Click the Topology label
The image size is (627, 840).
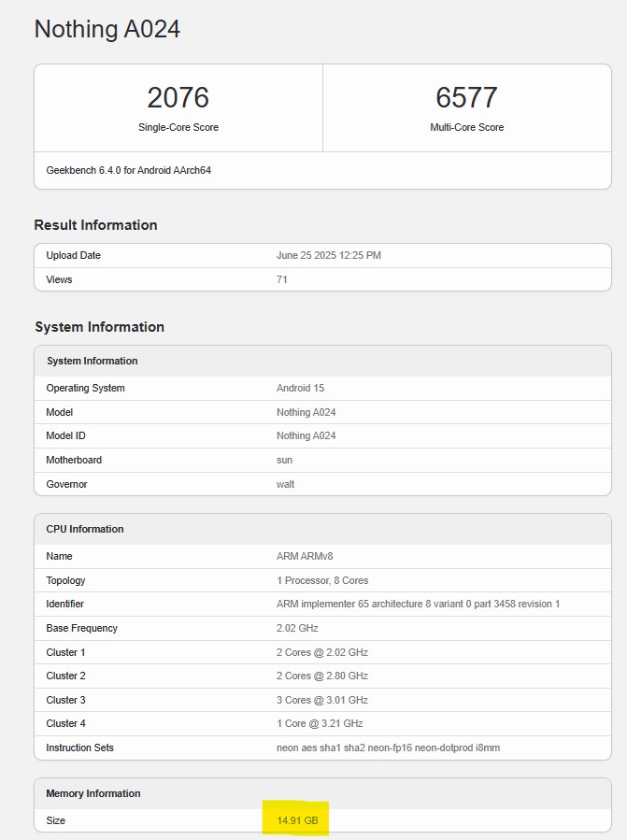pyautogui.click(x=65, y=580)
